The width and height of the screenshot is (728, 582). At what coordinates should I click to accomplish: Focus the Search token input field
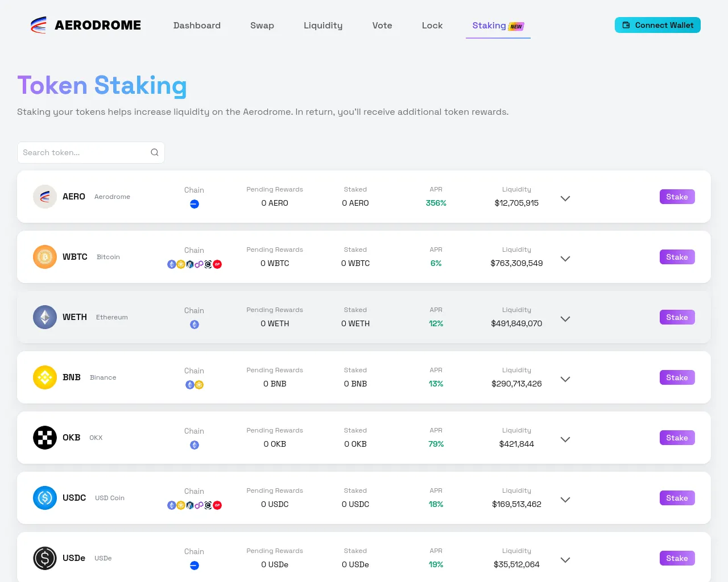click(x=91, y=152)
